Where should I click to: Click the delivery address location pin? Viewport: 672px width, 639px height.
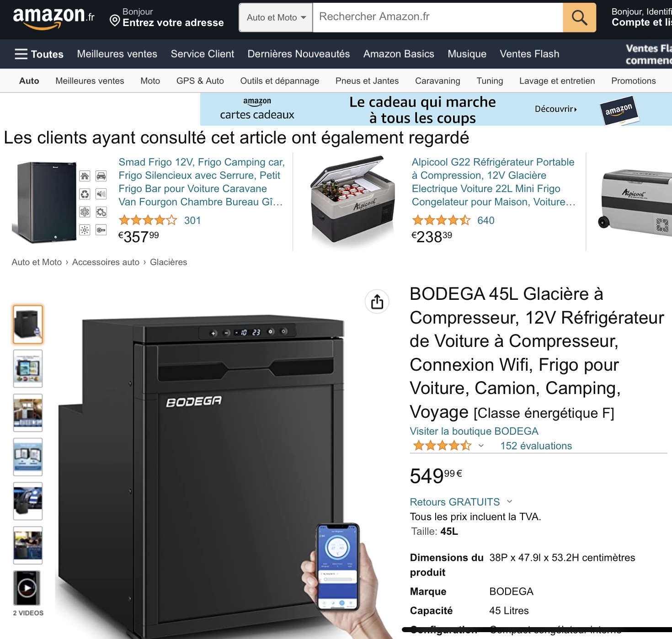tap(115, 21)
